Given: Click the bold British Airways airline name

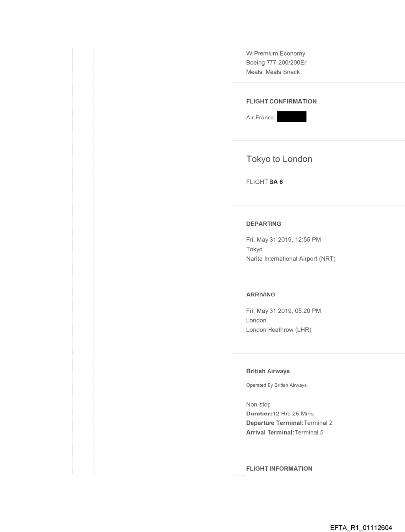Looking at the screenshot, I should click(x=268, y=370).
